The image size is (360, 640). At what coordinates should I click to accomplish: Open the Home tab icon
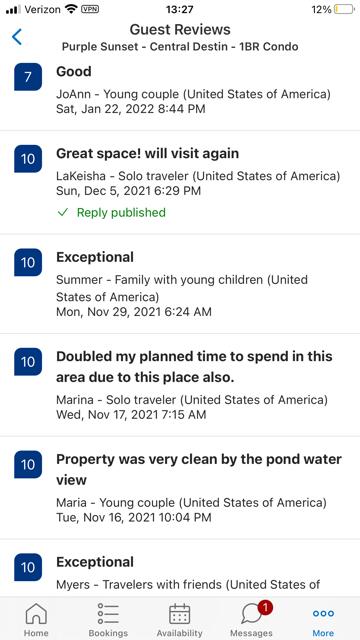pos(36,614)
